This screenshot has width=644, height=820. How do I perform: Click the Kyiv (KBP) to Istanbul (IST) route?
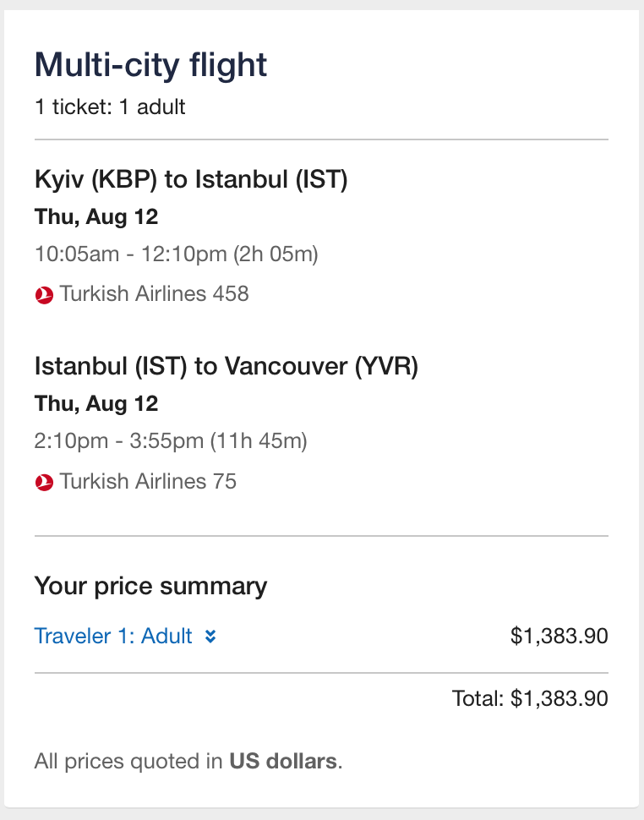pos(191,179)
